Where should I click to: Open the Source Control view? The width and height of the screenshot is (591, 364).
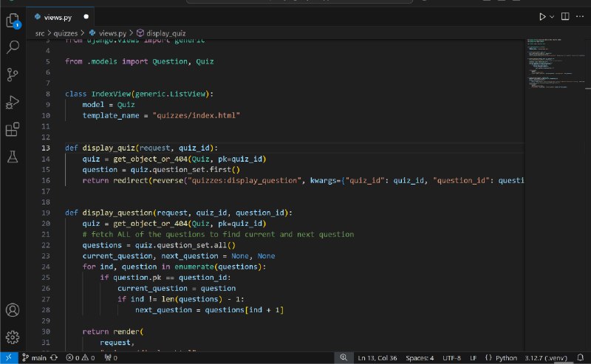(13, 75)
